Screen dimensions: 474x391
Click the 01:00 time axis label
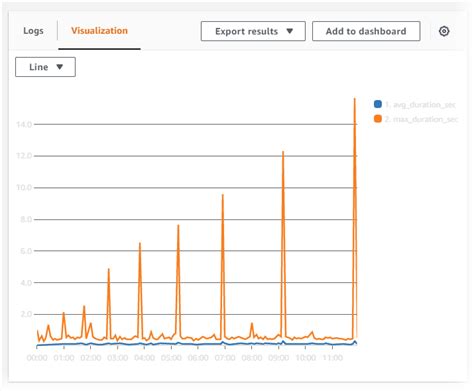[x=64, y=358]
